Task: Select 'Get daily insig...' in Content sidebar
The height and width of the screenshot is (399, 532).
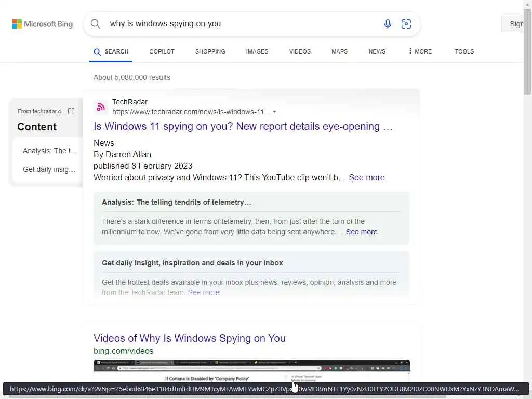Action: [49, 169]
